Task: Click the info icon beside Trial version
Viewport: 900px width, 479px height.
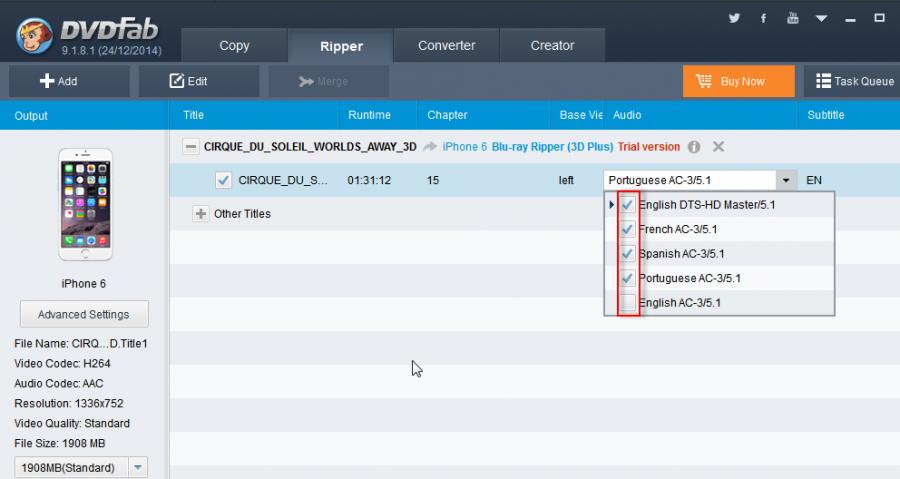Action: point(694,147)
